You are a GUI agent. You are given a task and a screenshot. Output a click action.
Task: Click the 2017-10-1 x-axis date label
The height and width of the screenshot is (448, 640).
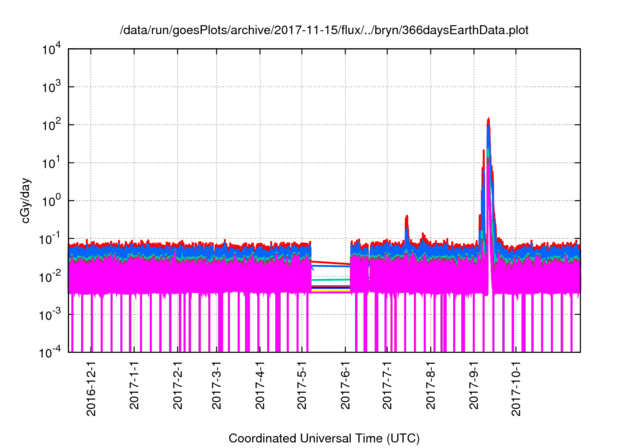coord(516,388)
